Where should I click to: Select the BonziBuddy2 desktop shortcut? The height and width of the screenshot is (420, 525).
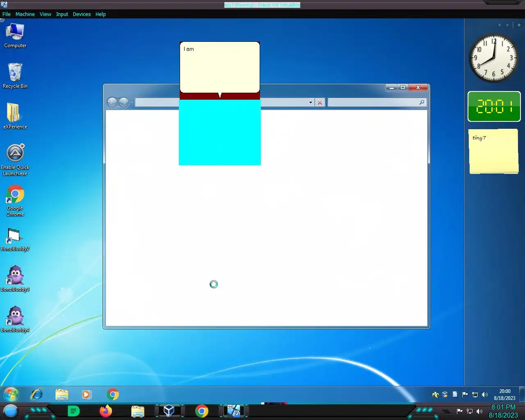click(x=15, y=240)
